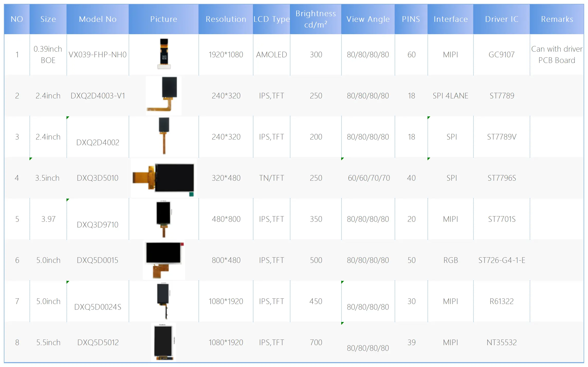Click the ST7796S driver IC cell

click(502, 178)
